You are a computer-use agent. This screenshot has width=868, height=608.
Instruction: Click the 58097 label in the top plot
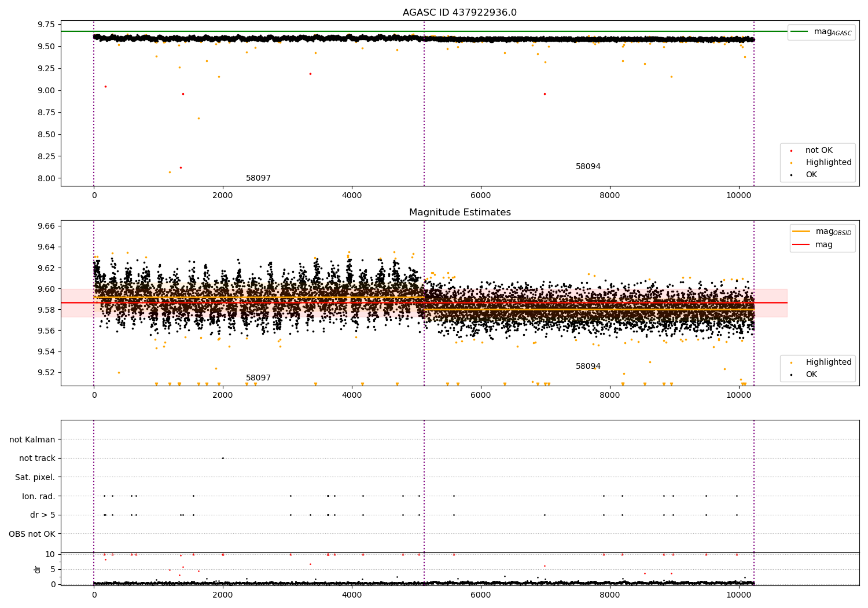[x=258, y=178]
